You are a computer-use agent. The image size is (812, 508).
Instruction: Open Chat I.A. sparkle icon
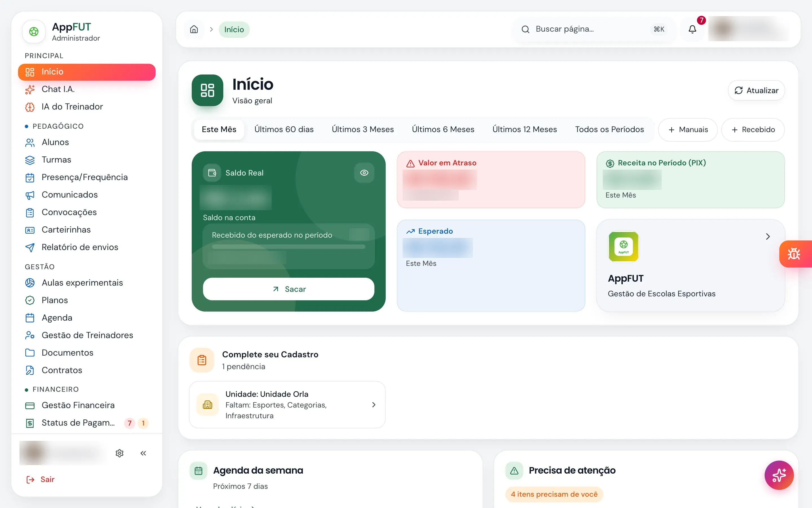pos(30,90)
